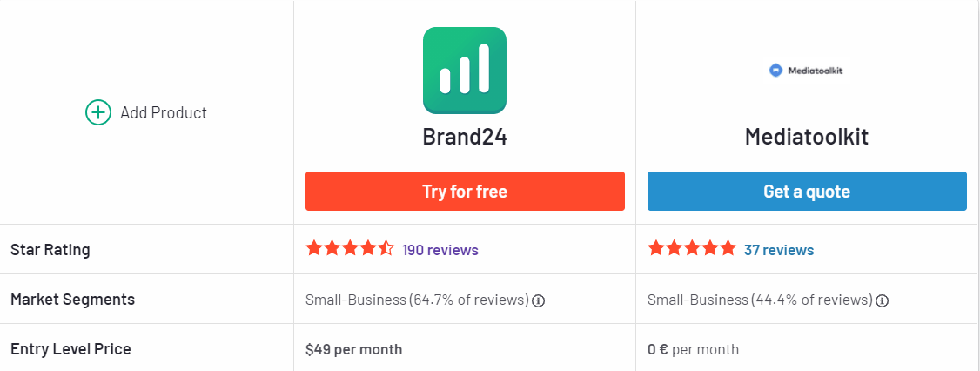Click Brand24 Market Segments info icon
Image resolution: width=980 pixels, height=371 pixels.
[539, 300]
